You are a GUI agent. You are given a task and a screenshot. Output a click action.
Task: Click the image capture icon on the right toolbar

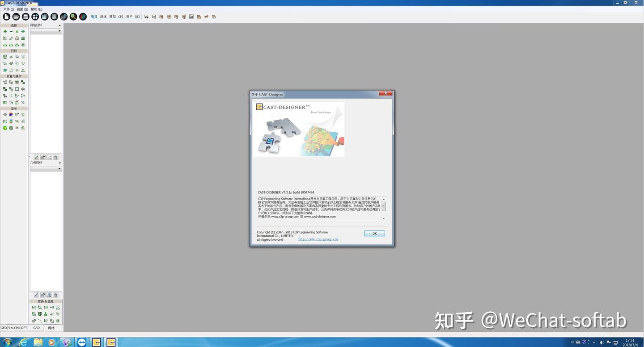191,17
